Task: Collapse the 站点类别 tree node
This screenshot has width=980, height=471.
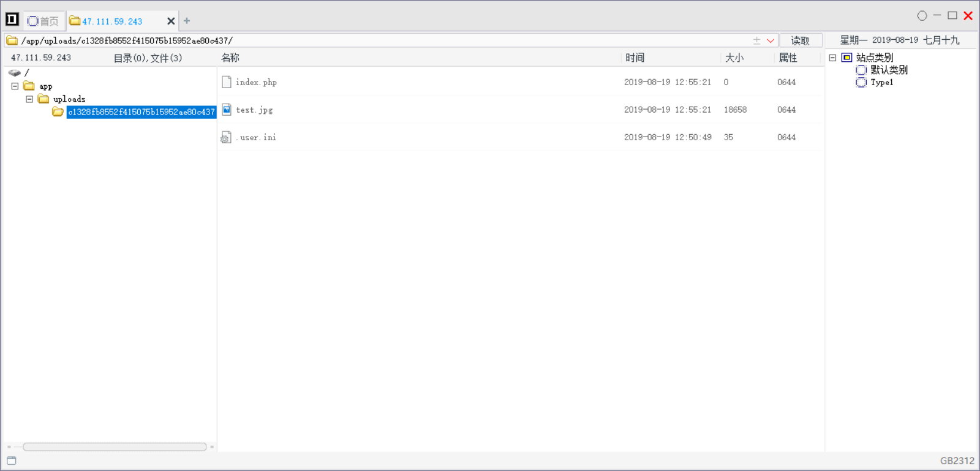Action: tap(833, 58)
